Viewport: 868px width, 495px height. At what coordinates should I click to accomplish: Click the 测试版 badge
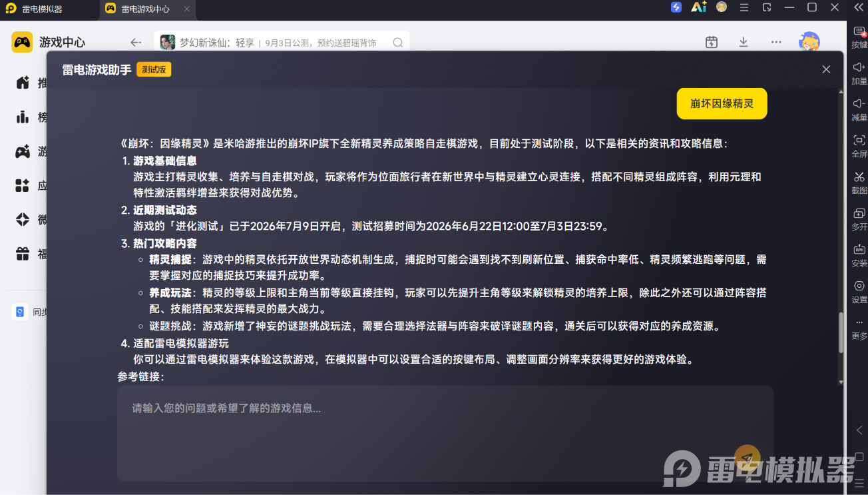pyautogui.click(x=154, y=69)
